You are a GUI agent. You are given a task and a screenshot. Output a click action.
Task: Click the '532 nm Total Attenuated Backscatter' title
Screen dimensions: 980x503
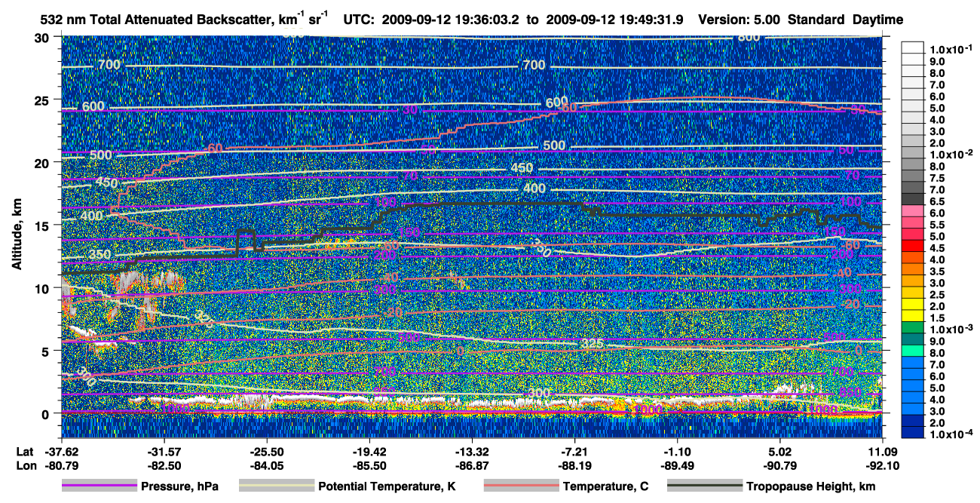(x=155, y=20)
